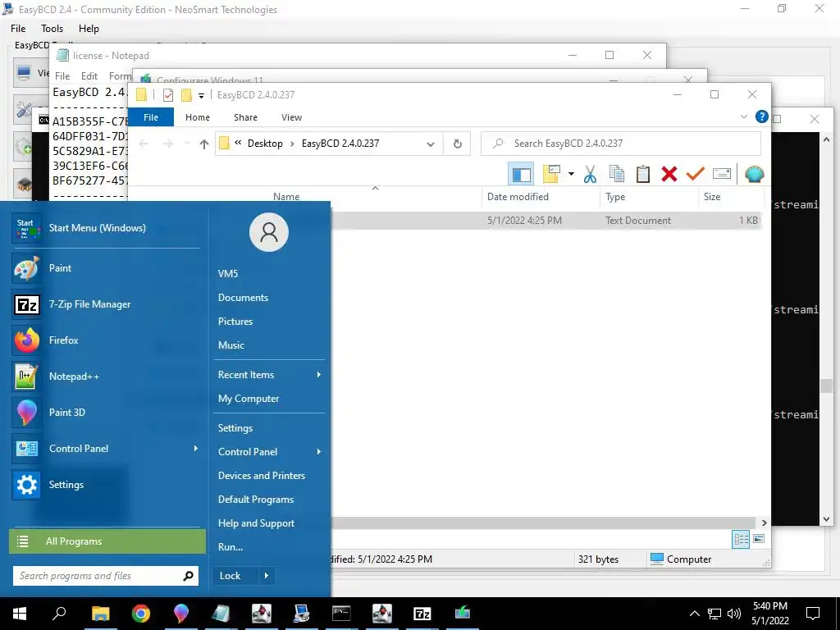The width and height of the screenshot is (840, 630).
Task: Open Devices and Printers
Action: (262, 475)
